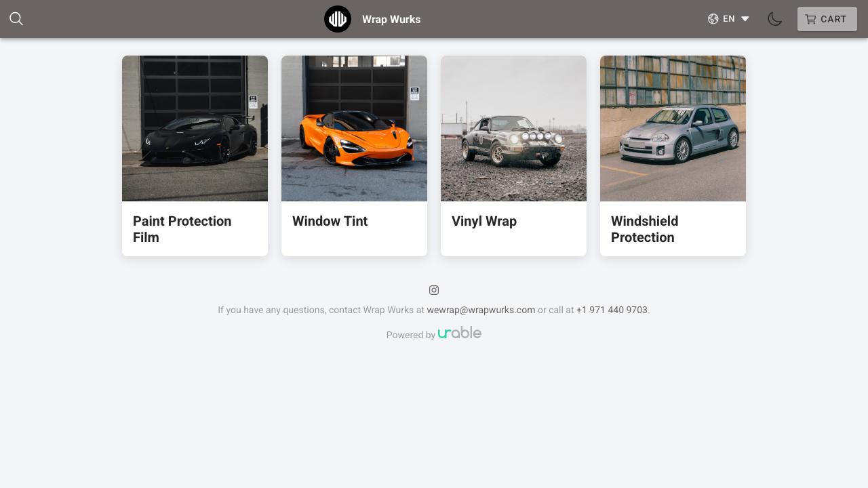Open the Cart button
The height and width of the screenshot is (488, 868).
827,19
